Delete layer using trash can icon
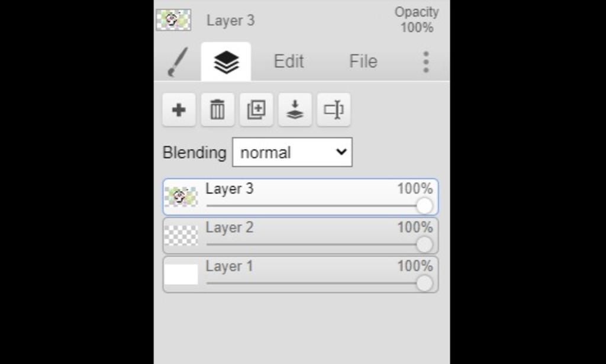The image size is (606, 364). coord(217,109)
